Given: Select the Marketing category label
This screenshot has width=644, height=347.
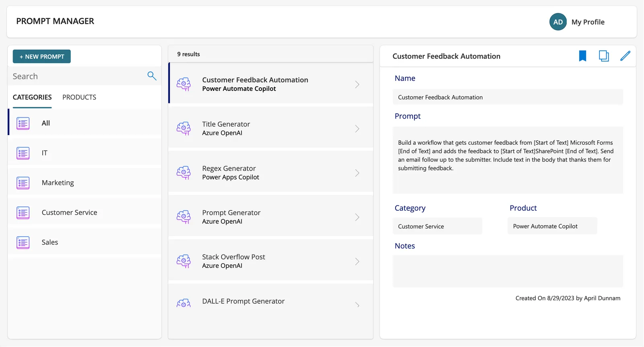Looking at the screenshot, I should (58, 183).
